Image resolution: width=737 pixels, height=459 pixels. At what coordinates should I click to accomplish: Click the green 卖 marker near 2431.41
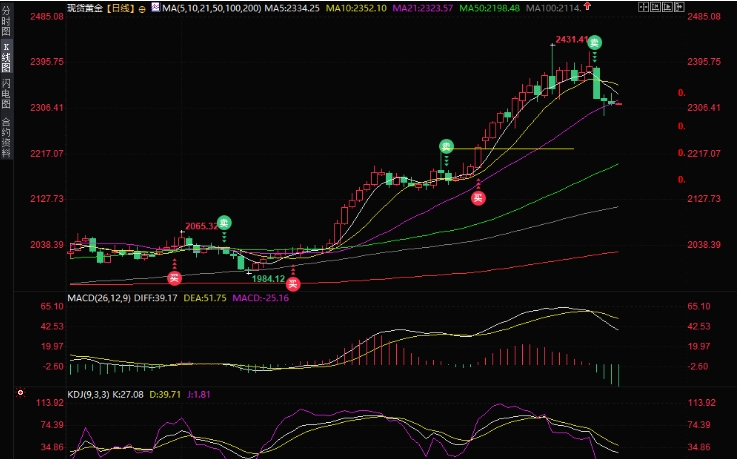point(595,42)
